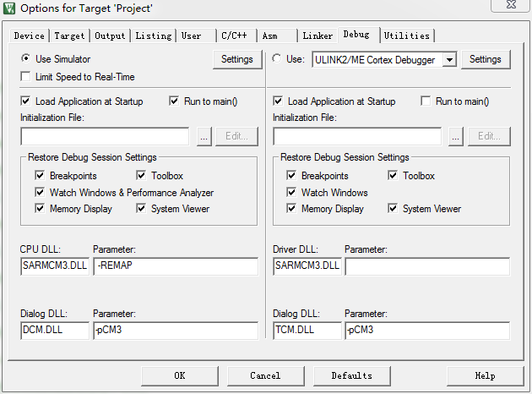Toggle debugger Toolbox checkbox
This screenshot has height=394, width=532.
tap(393, 175)
